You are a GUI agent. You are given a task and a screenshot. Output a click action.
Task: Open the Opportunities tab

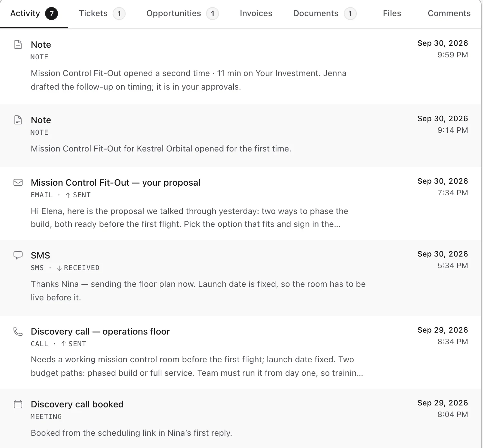click(182, 14)
